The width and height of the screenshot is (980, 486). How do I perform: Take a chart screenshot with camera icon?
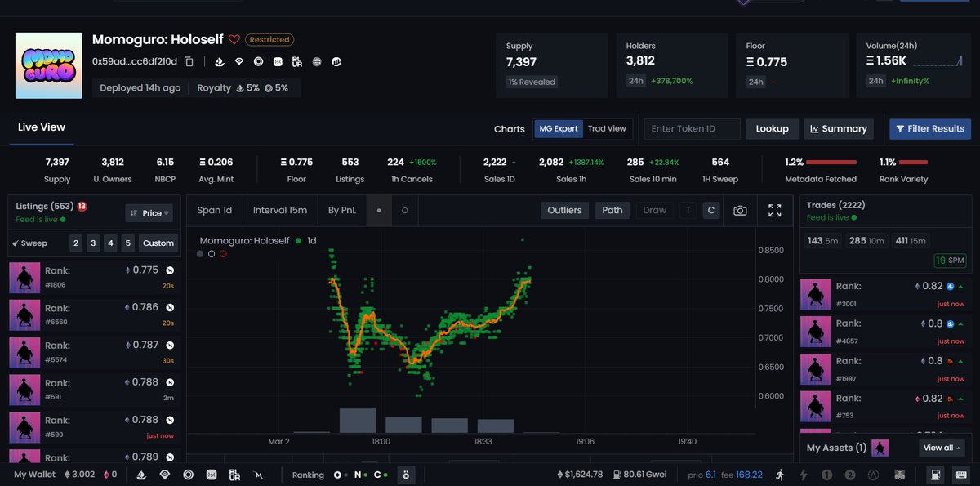coord(740,210)
